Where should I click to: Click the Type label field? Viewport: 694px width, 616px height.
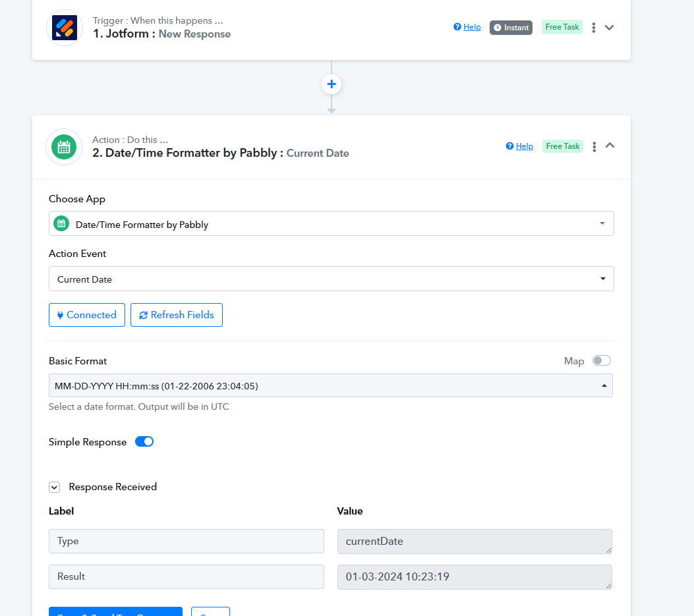pos(187,541)
